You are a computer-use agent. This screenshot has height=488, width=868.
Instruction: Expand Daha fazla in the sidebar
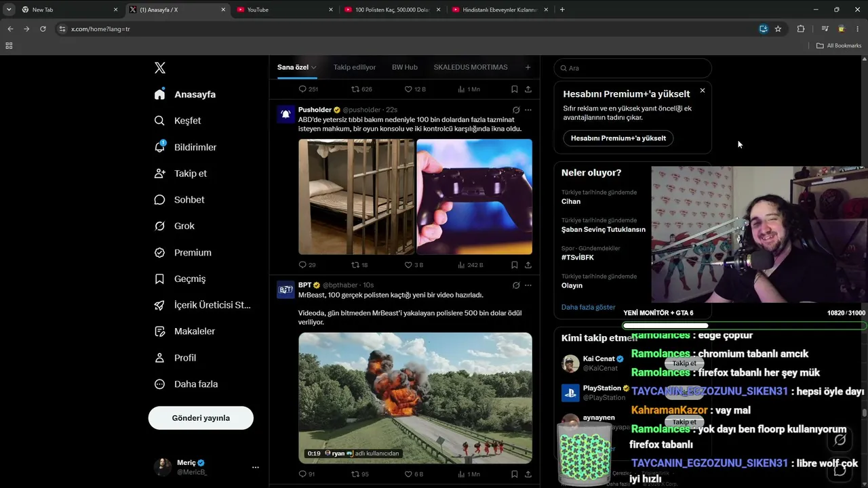(186, 384)
